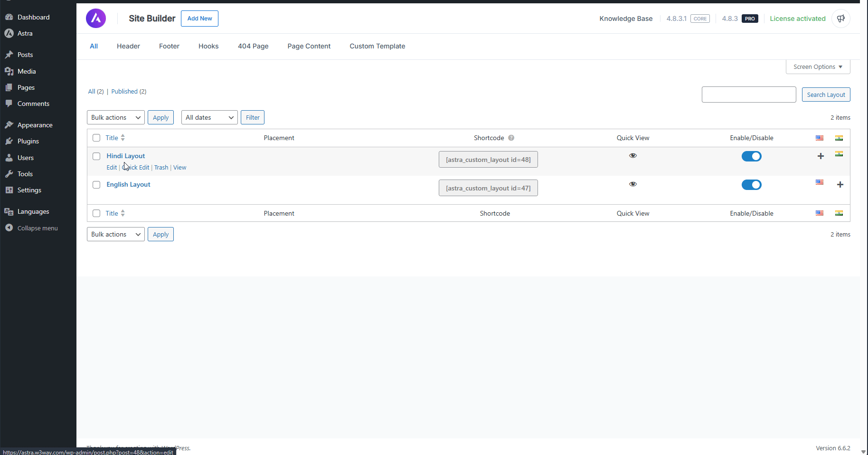Click shortcode field astra_custom_layout id=47

coord(488,188)
